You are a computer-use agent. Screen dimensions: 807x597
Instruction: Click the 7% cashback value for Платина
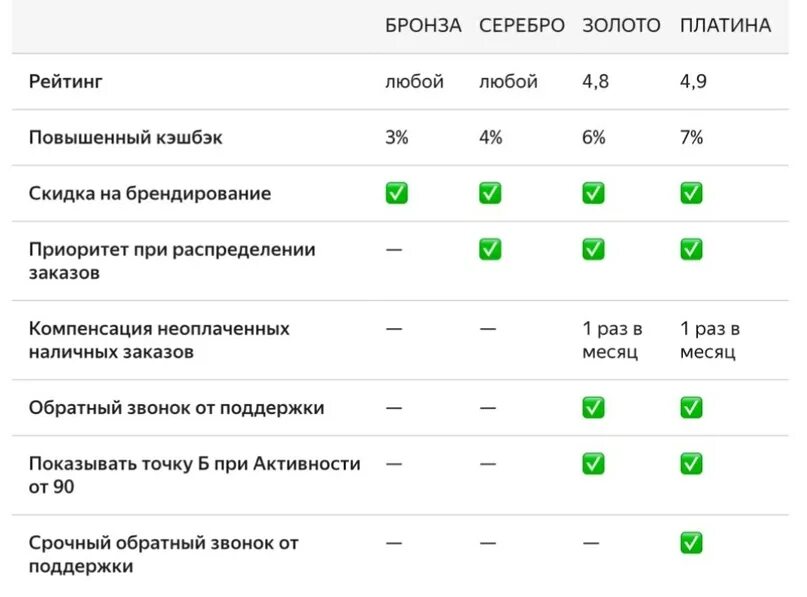coord(691,137)
